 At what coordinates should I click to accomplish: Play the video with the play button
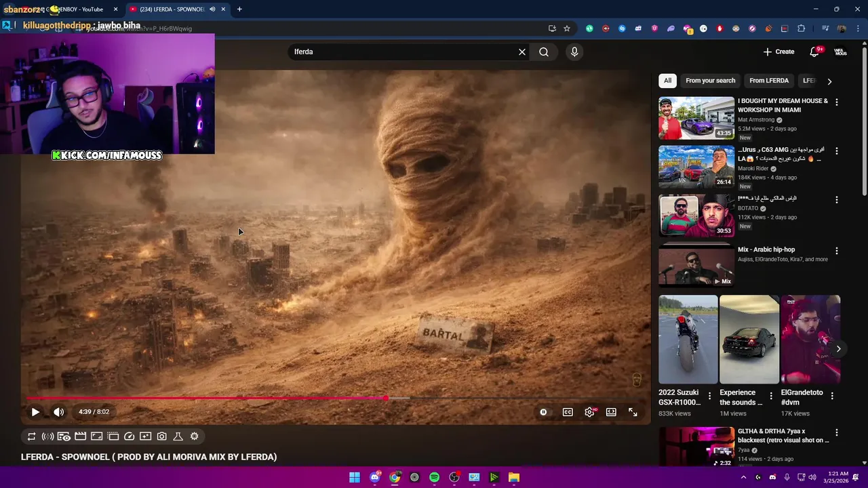pos(35,412)
